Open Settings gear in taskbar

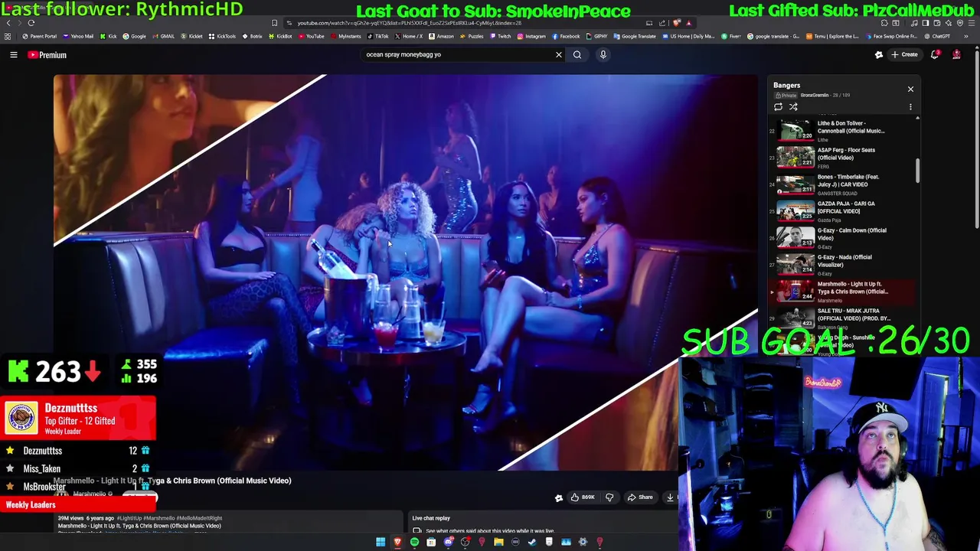click(583, 542)
